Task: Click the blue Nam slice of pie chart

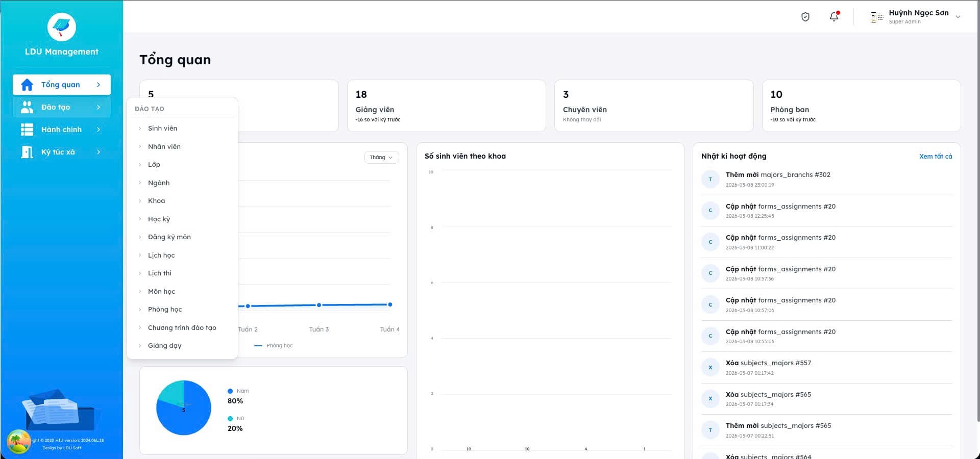Action: tap(189, 416)
